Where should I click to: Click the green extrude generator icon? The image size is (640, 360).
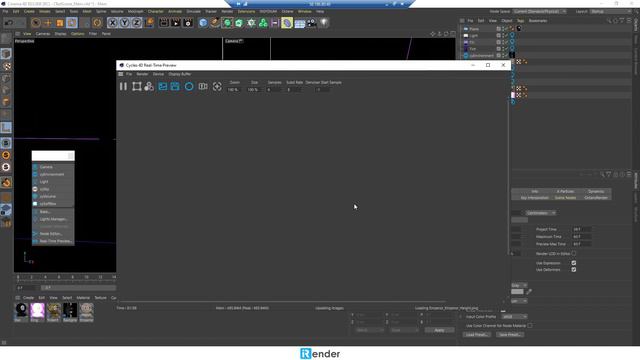[239, 23]
